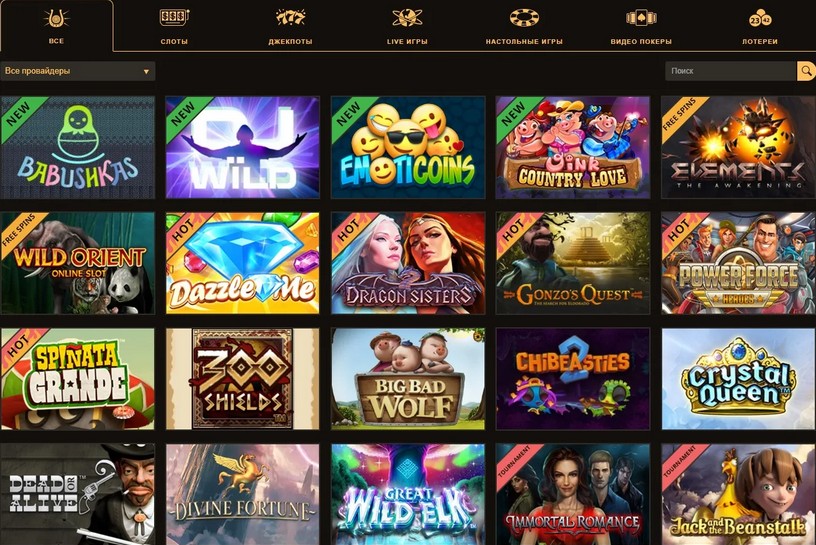Open the playing cards icon for video poker
Viewport: 816px width, 545px height.
click(x=641, y=18)
